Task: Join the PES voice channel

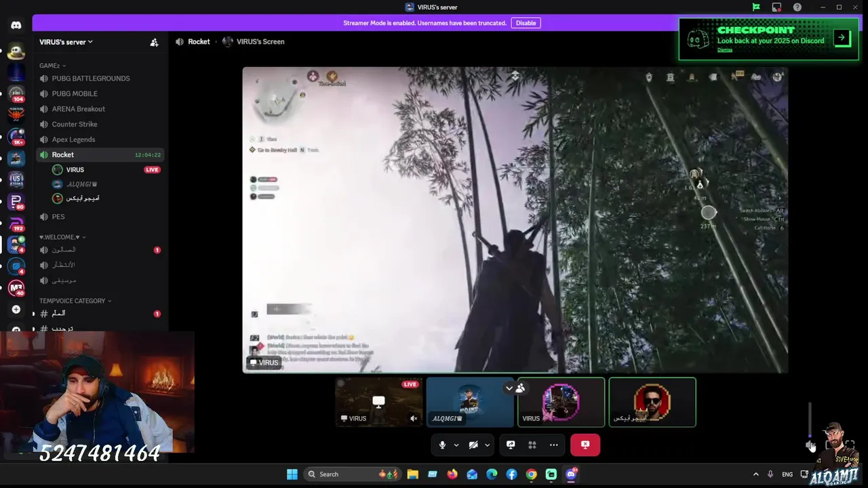Action: pos(100,217)
